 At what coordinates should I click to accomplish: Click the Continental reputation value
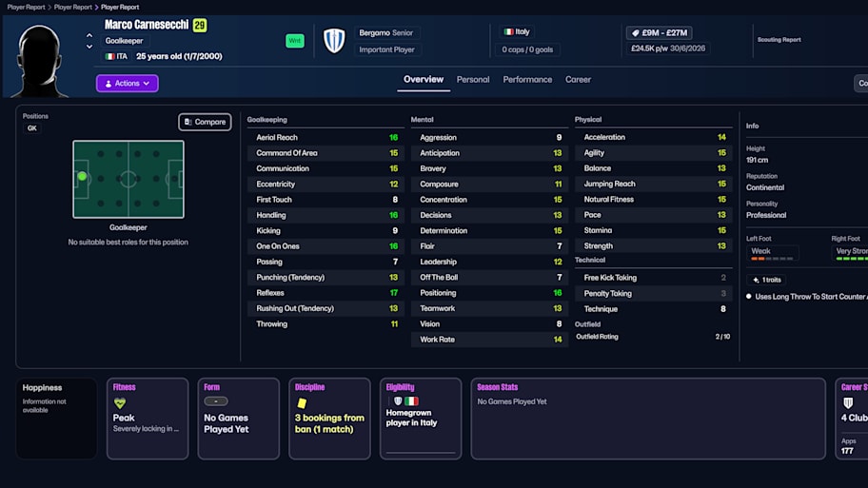[x=765, y=187]
